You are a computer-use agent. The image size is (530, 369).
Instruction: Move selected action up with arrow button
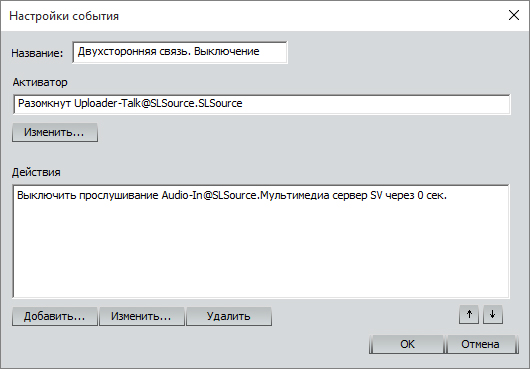pos(468,315)
